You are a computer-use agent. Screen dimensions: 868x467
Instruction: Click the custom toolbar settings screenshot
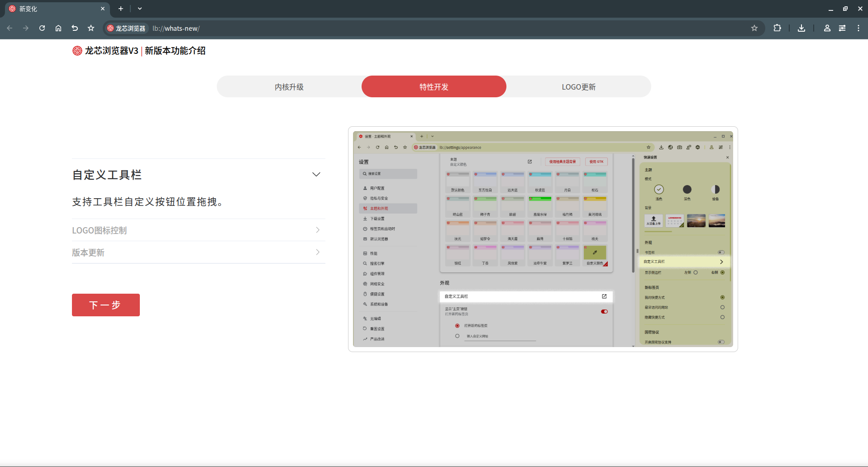coord(543,239)
